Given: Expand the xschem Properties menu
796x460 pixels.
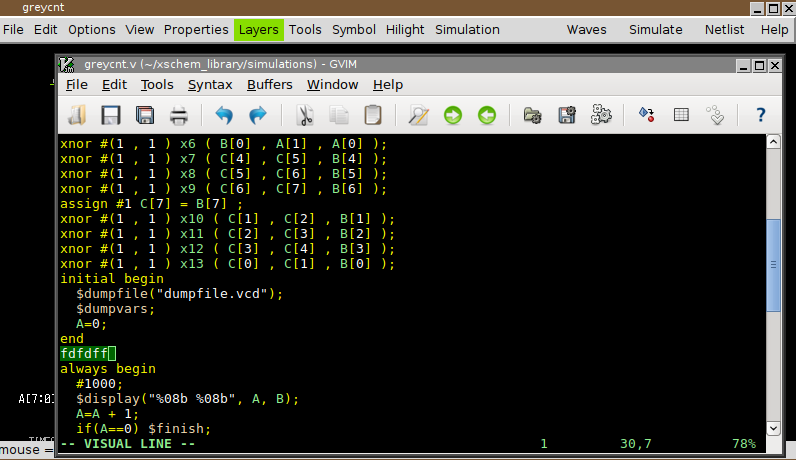Looking at the screenshot, I should [196, 30].
